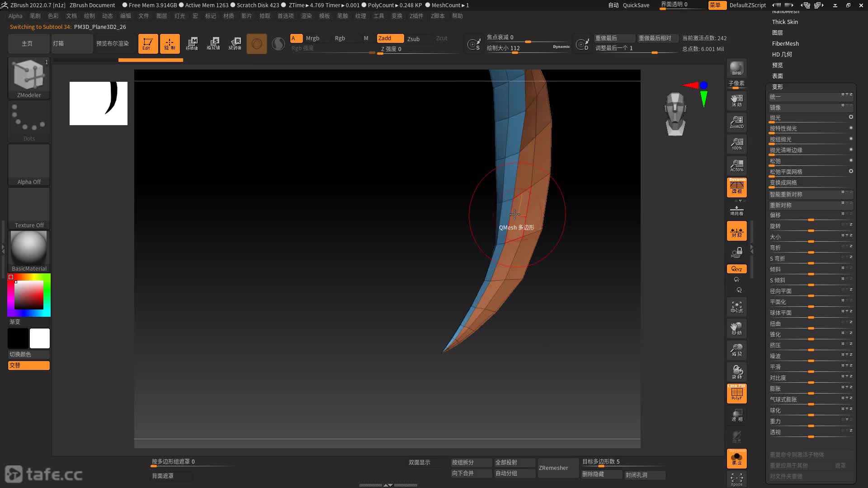Click the floor grid icon

[x=736, y=211]
